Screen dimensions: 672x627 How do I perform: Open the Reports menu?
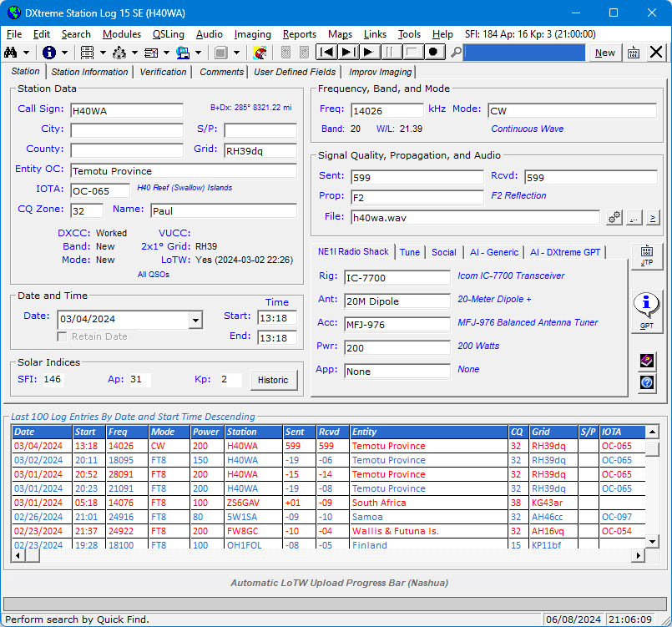click(x=299, y=34)
